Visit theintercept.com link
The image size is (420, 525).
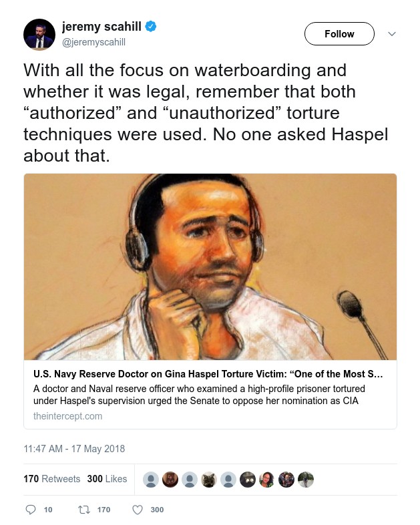(67, 416)
